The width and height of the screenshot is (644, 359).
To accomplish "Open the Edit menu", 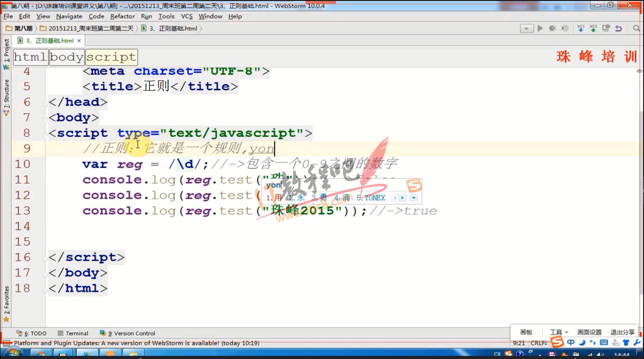I will [x=25, y=17].
